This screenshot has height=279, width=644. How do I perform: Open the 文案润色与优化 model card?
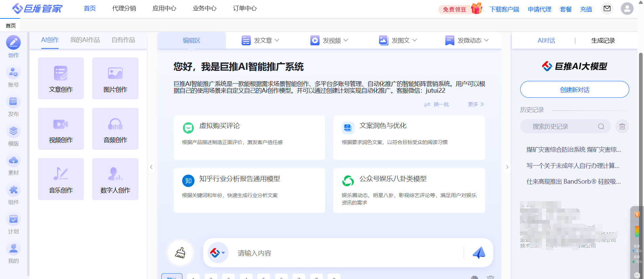pos(409,138)
